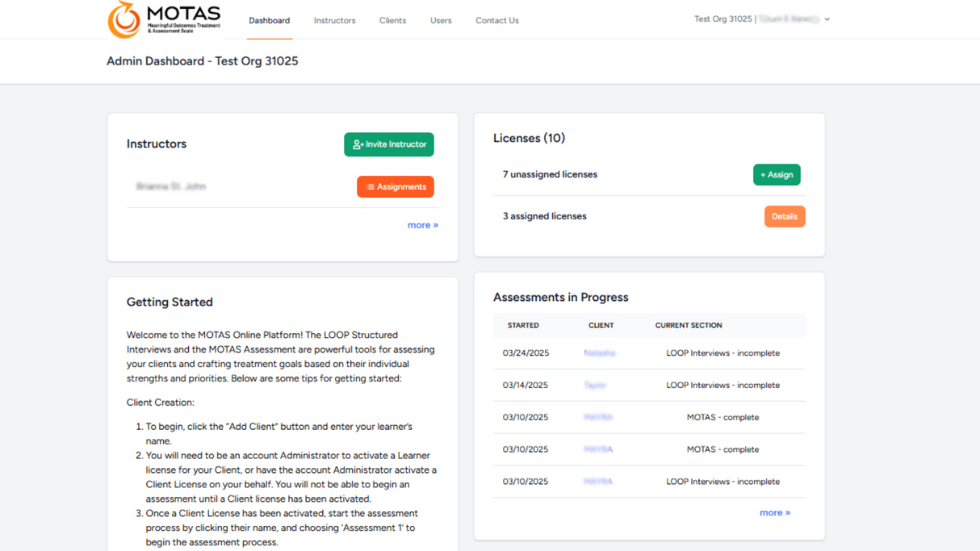Open the instructor Assignments button
This screenshot has height=551, width=980.
point(395,187)
